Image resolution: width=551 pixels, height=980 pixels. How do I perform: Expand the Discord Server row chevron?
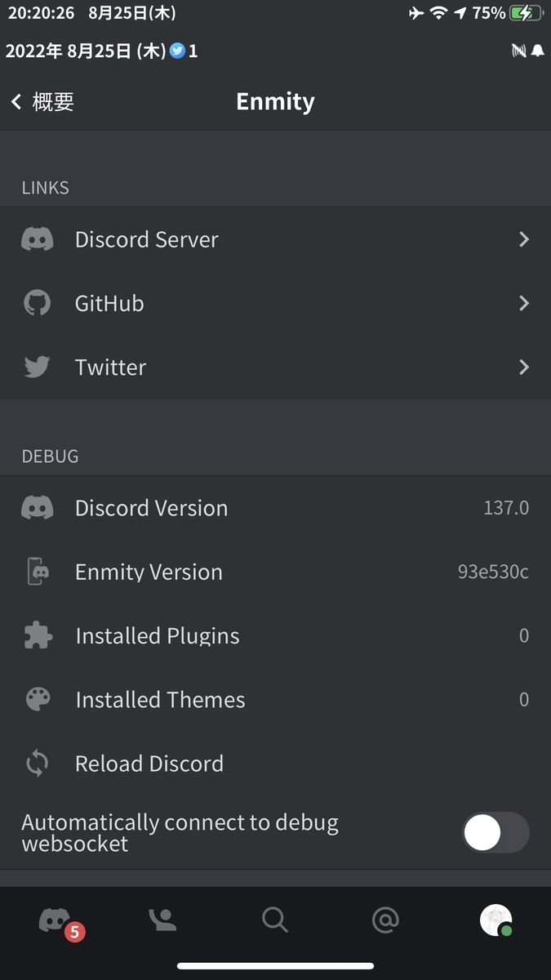524,239
